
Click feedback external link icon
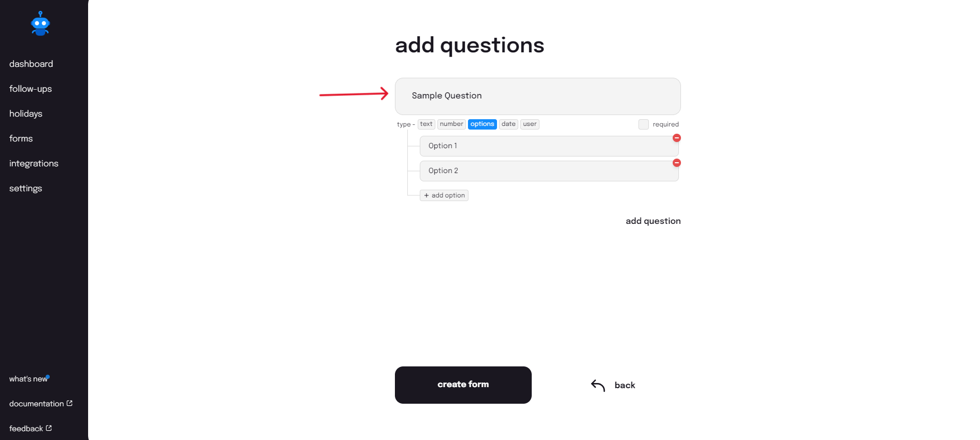pyautogui.click(x=49, y=428)
